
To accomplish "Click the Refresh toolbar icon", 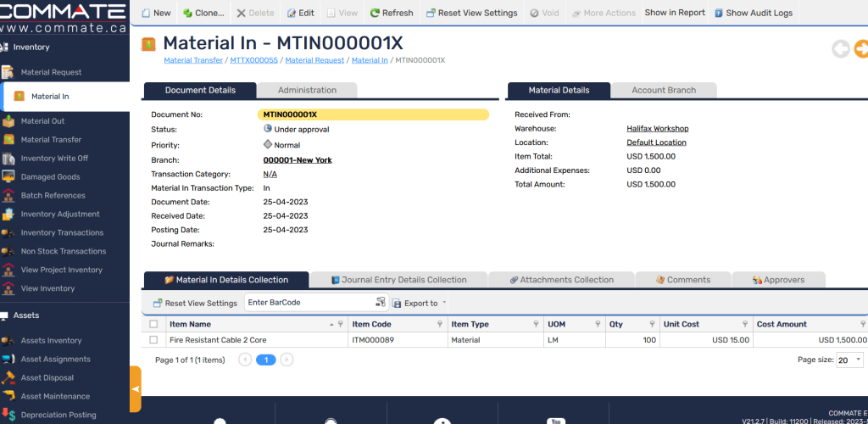I will tap(375, 14).
